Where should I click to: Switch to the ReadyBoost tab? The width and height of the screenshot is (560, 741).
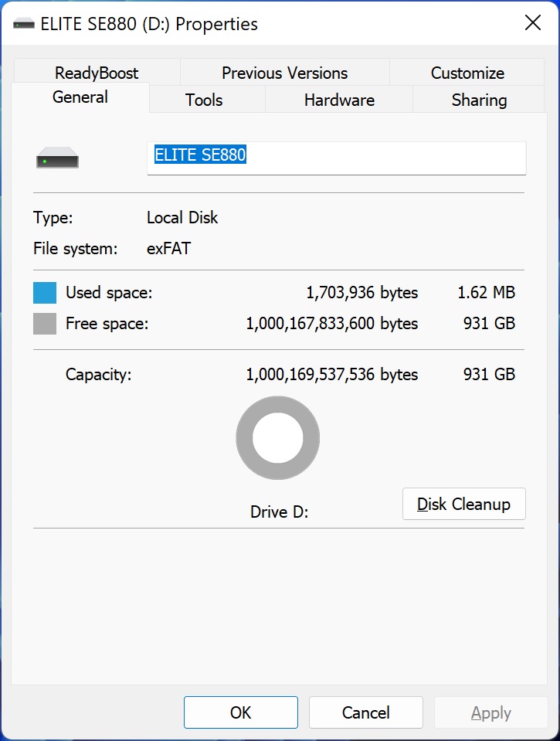click(x=97, y=73)
